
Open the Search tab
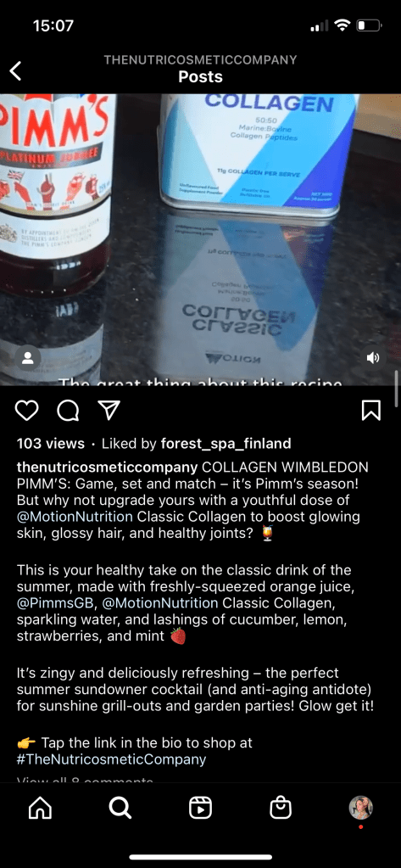pos(120,809)
